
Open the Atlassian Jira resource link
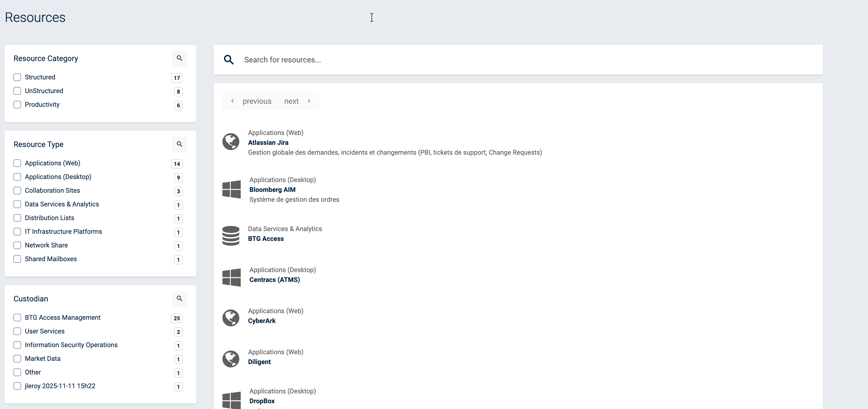[268, 143]
